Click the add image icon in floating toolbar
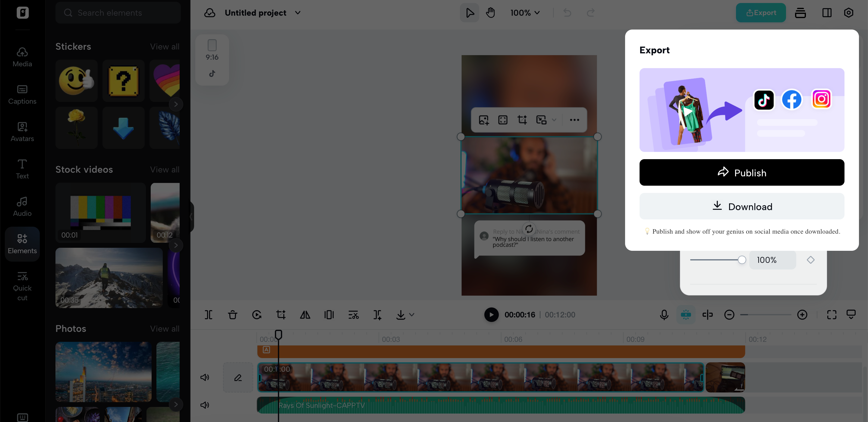868x422 pixels. 483,120
